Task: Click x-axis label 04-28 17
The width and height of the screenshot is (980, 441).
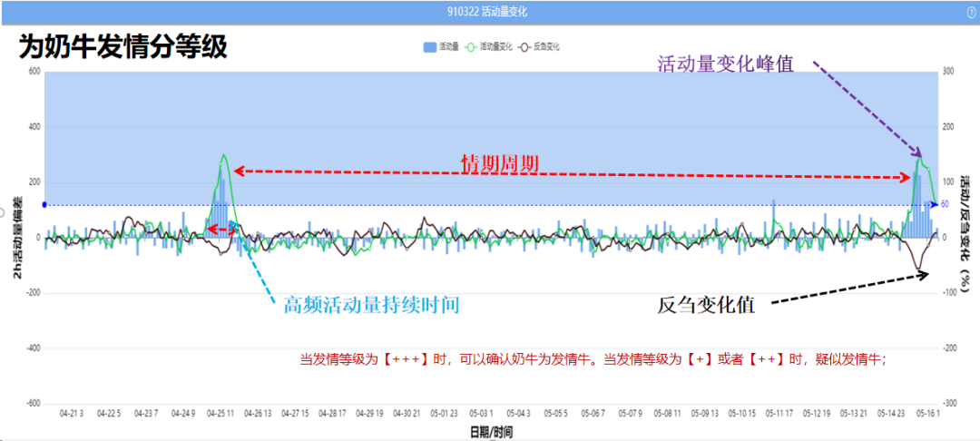Action: tap(332, 414)
